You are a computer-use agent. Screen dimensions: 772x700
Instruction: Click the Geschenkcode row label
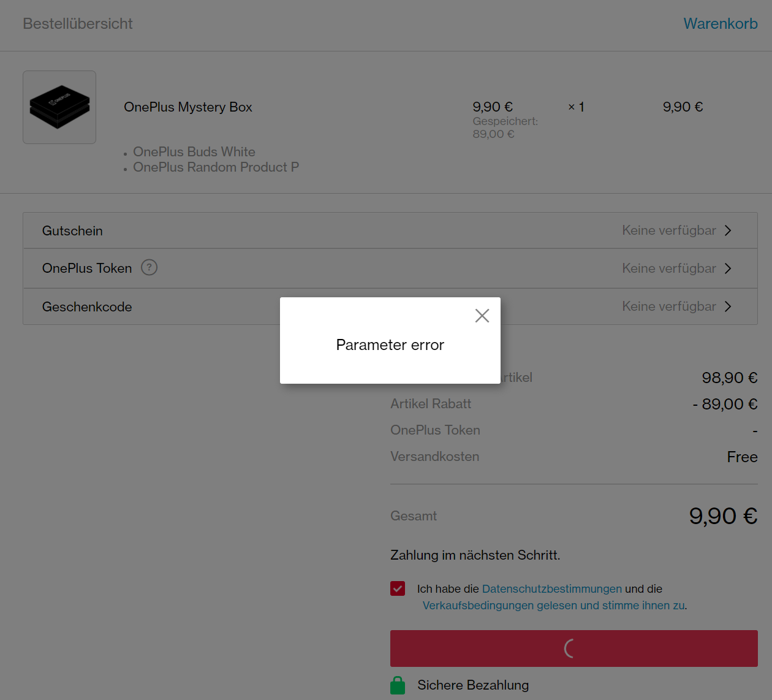pyautogui.click(x=87, y=306)
